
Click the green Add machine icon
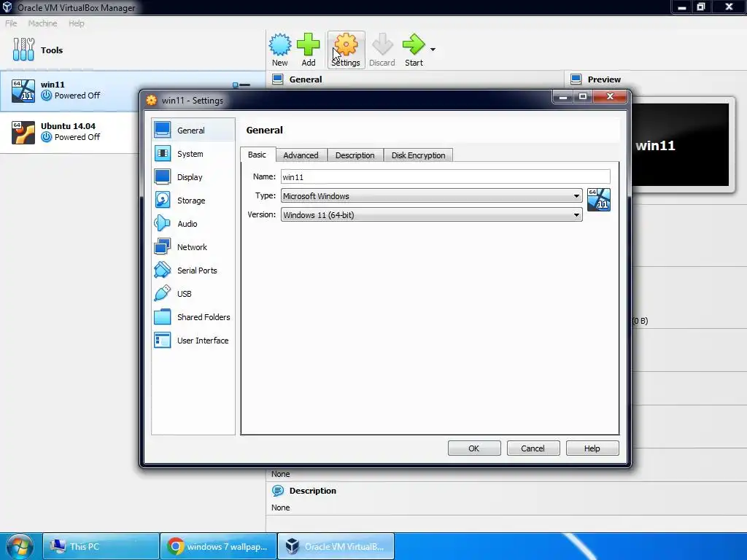point(309,44)
